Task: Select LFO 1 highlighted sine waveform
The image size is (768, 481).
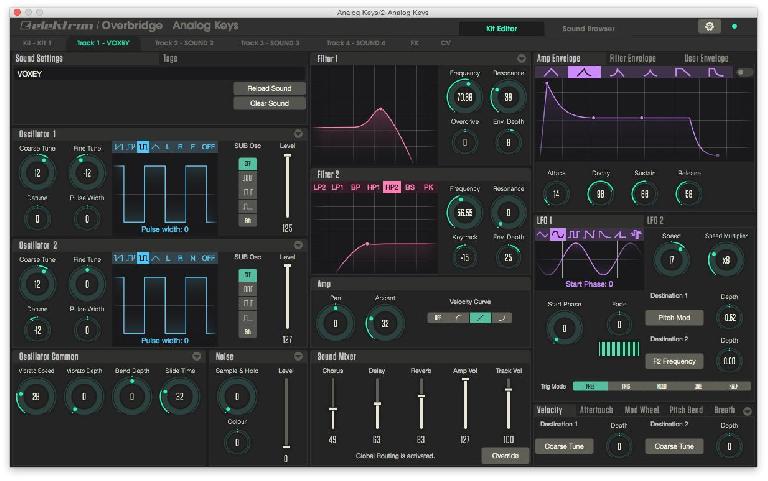Action: (557, 235)
